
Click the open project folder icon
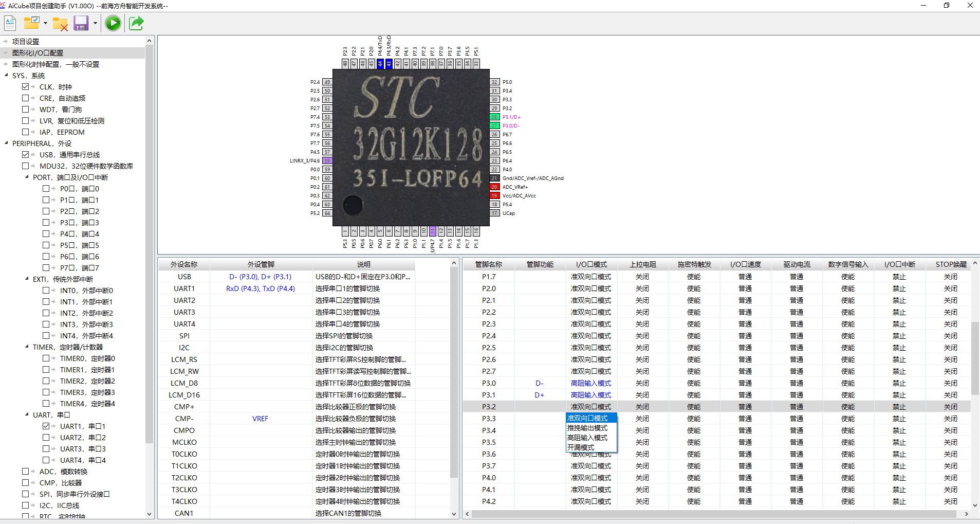pos(32,23)
